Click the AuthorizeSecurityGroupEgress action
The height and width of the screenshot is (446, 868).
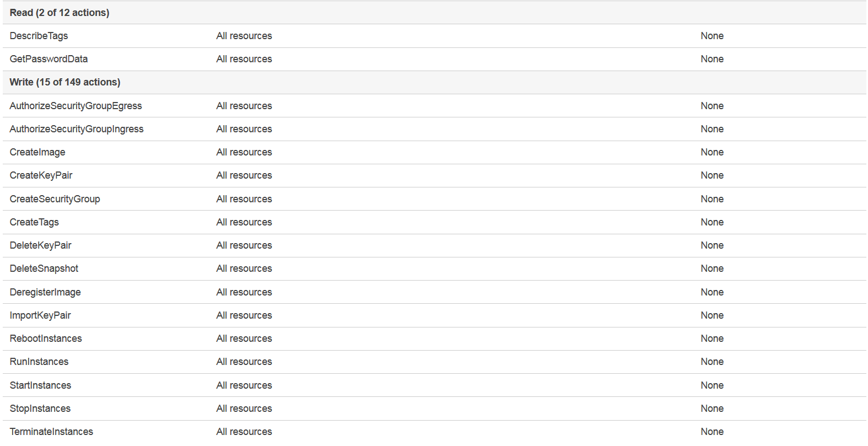76,106
